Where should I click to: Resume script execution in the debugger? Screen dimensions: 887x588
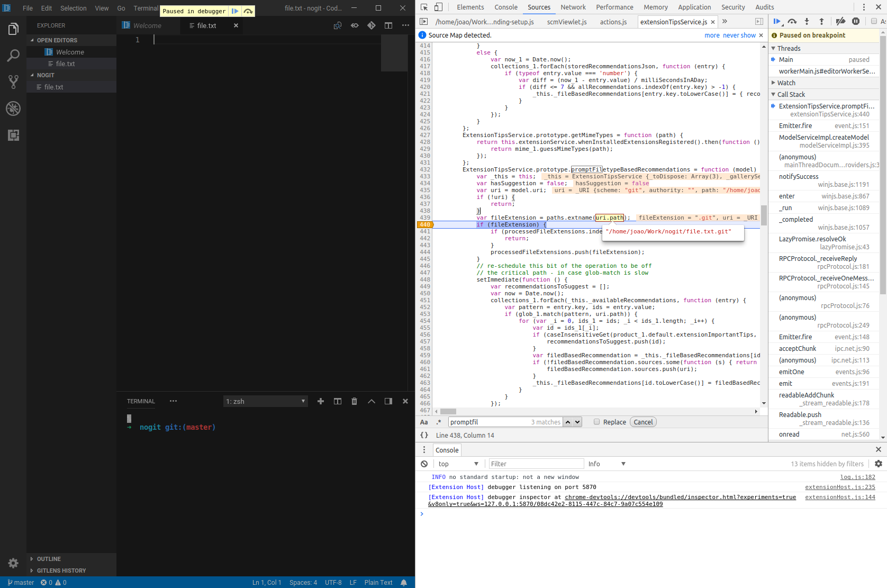pyautogui.click(x=777, y=21)
